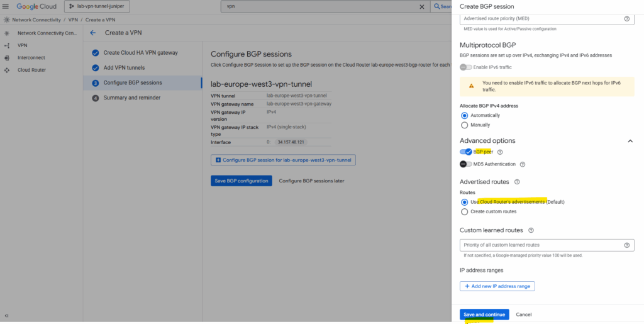Collapse the left sidebar panel
This screenshot has width=644, height=324.
click(x=6, y=316)
